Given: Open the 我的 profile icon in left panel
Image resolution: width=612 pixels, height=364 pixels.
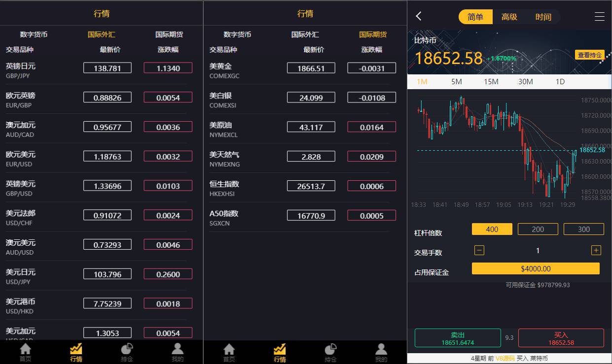Looking at the screenshot, I should (x=178, y=351).
